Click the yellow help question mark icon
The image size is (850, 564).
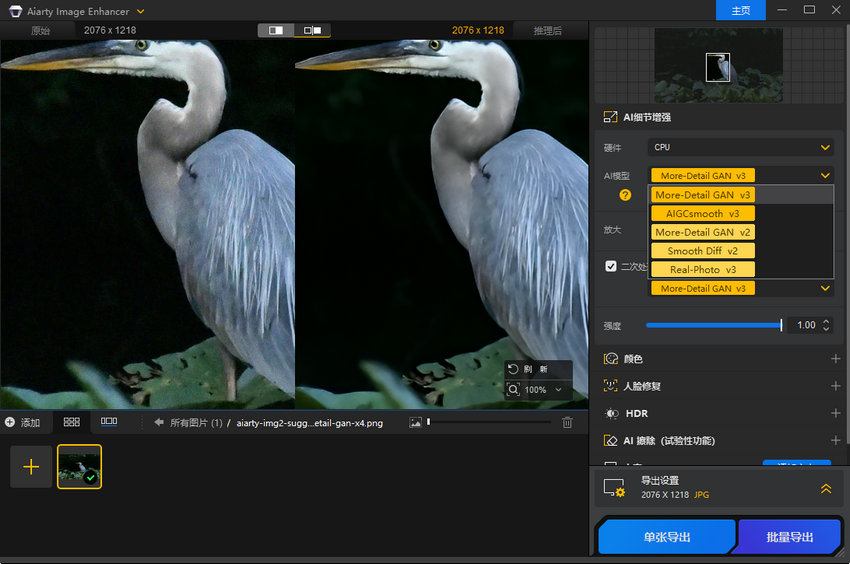[x=625, y=195]
